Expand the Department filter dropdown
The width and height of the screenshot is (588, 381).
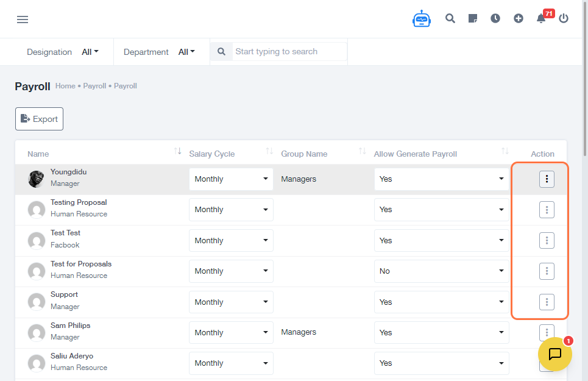click(x=186, y=52)
